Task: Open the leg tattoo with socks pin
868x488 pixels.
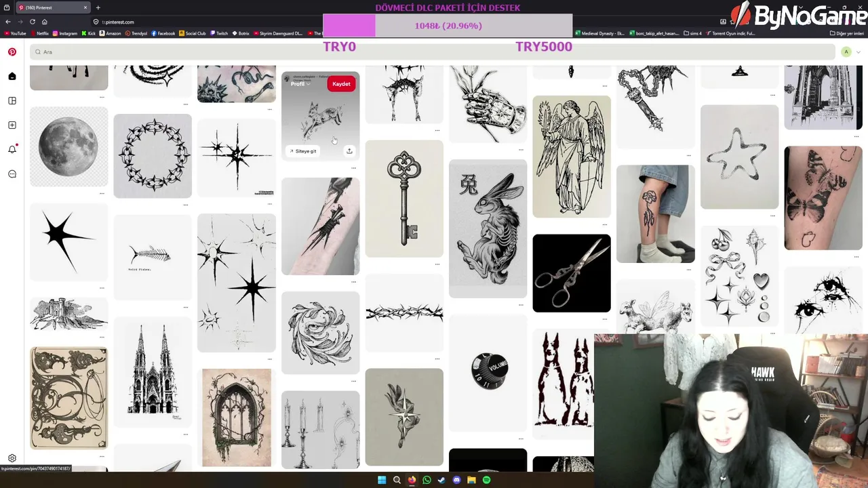Action: click(656, 213)
